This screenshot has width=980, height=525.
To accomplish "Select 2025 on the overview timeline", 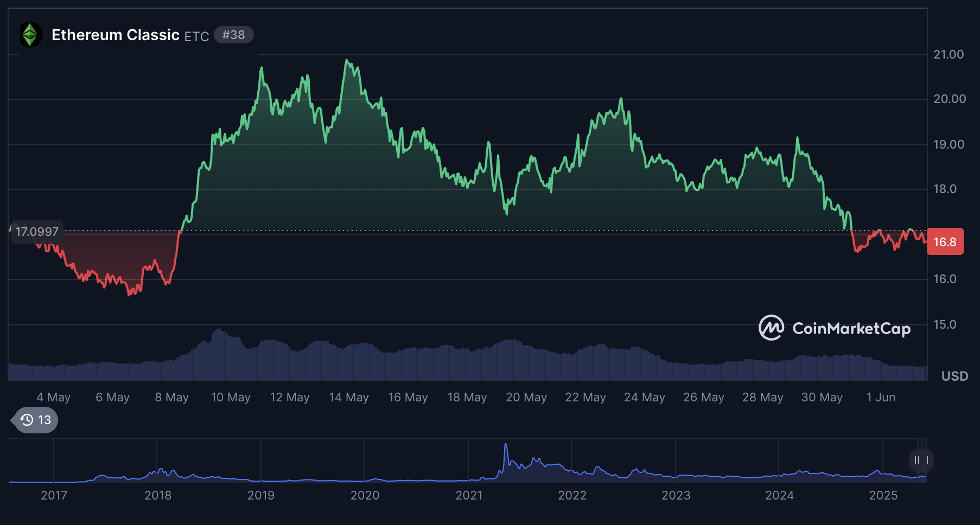I will (x=883, y=495).
